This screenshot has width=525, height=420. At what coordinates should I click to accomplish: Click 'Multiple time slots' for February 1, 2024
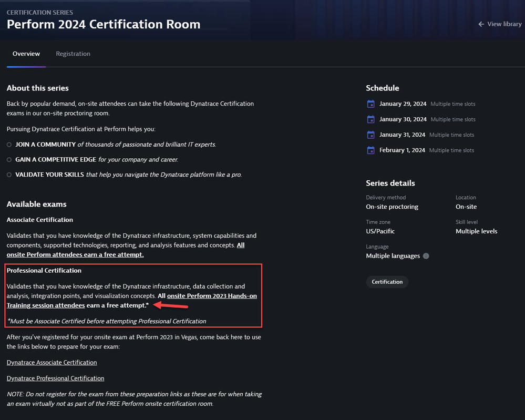(x=451, y=150)
